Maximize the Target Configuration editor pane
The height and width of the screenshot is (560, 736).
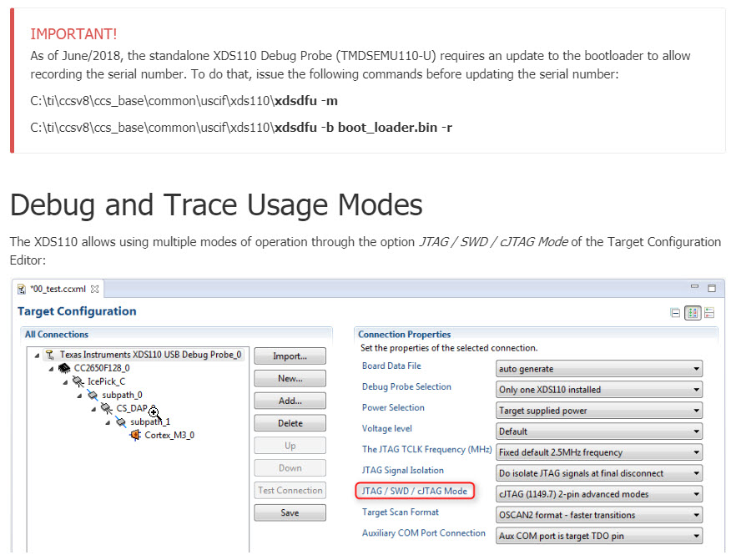(x=712, y=288)
